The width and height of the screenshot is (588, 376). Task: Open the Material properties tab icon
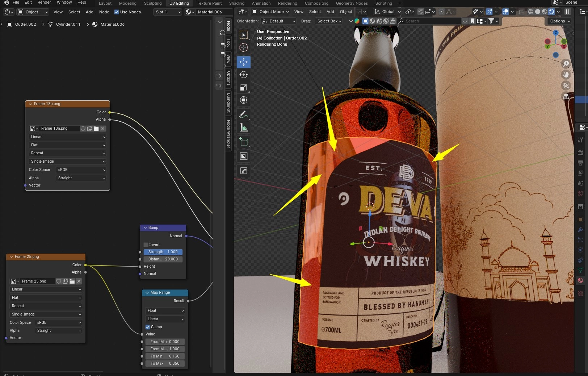(x=580, y=280)
